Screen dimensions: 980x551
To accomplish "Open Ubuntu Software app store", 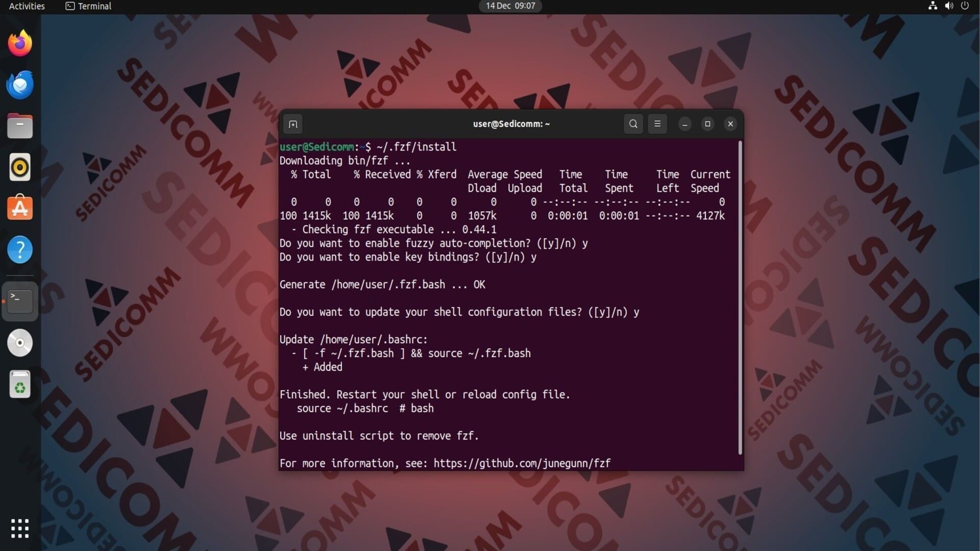I will click(x=20, y=208).
